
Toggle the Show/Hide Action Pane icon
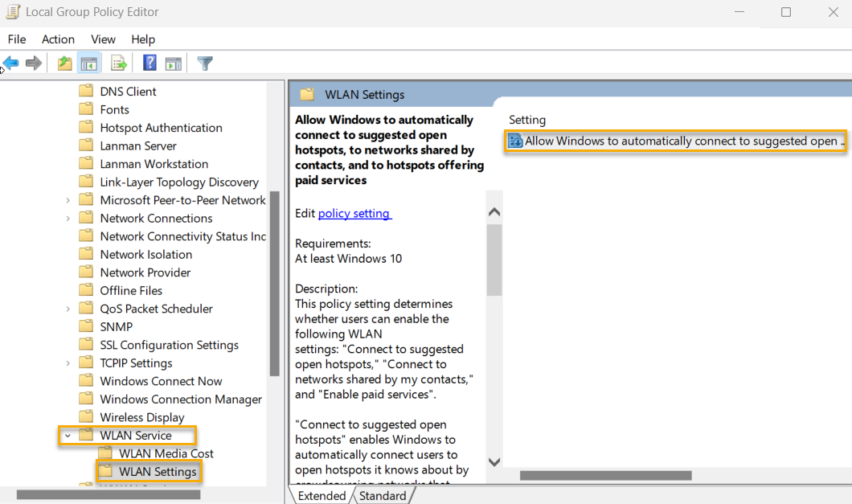coord(174,63)
